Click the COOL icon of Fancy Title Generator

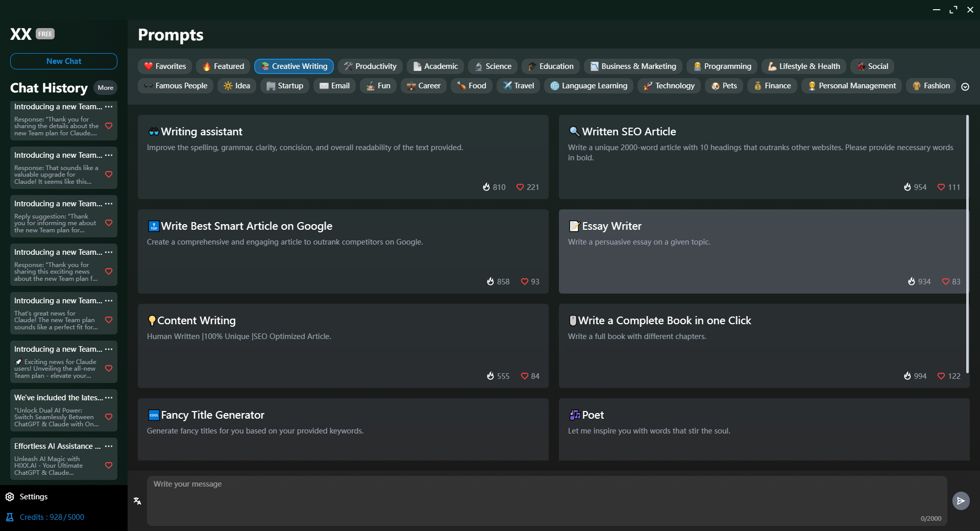click(154, 415)
